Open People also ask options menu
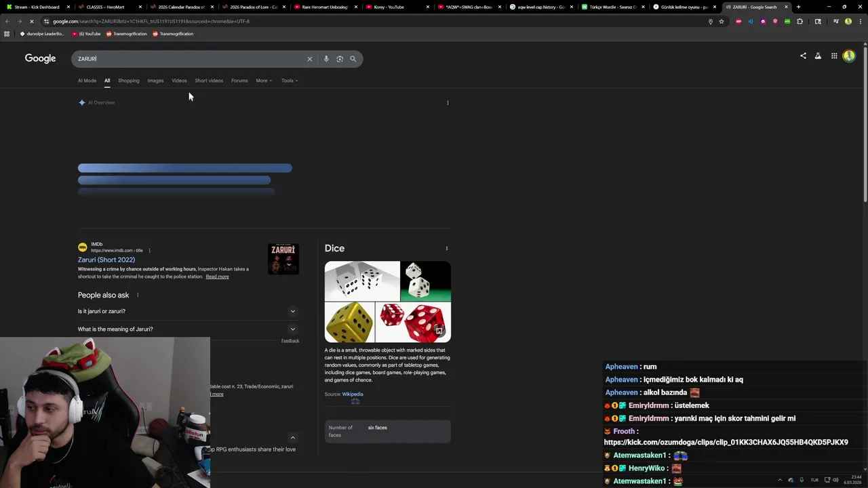Screen dimensions: 868x488 point(138,295)
